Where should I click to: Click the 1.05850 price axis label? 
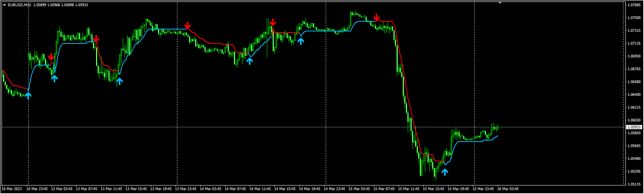click(x=634, y=133)
